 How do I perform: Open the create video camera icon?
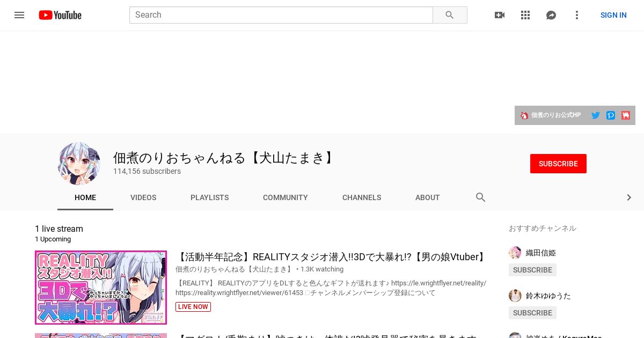click(500, 15)
